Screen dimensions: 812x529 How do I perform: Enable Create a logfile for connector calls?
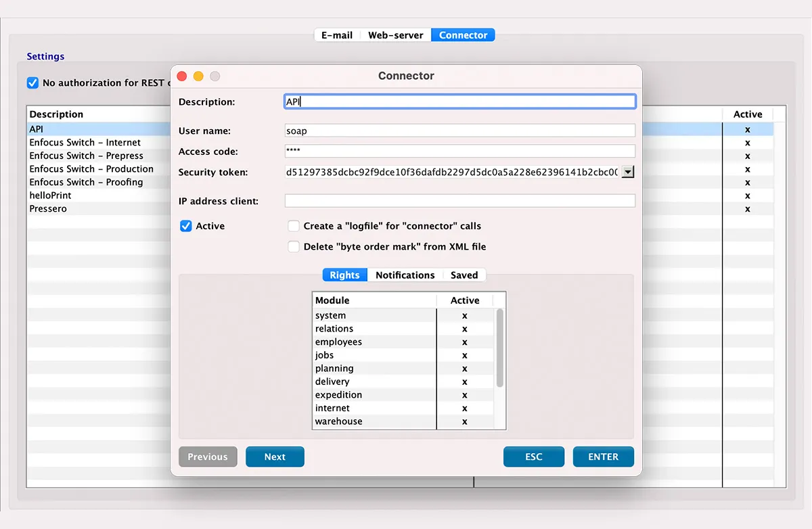pyautogui.click(x=294, y=226)
